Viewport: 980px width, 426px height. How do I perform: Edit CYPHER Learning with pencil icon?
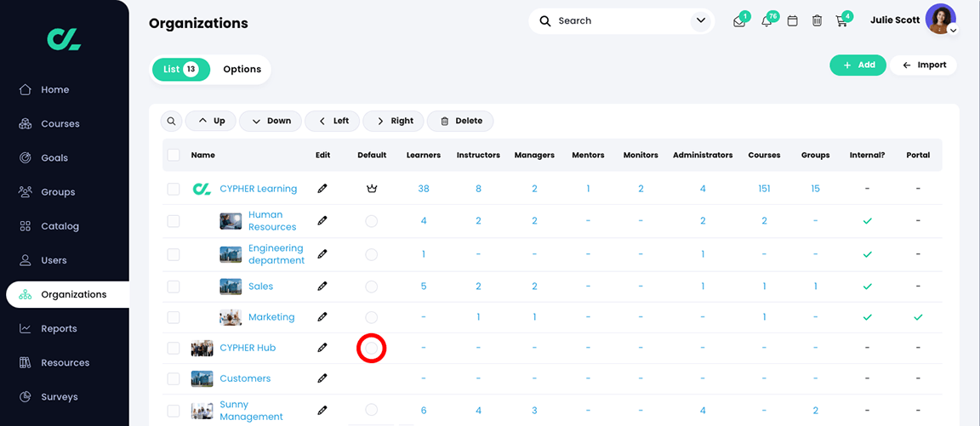[x=322, y=188]
